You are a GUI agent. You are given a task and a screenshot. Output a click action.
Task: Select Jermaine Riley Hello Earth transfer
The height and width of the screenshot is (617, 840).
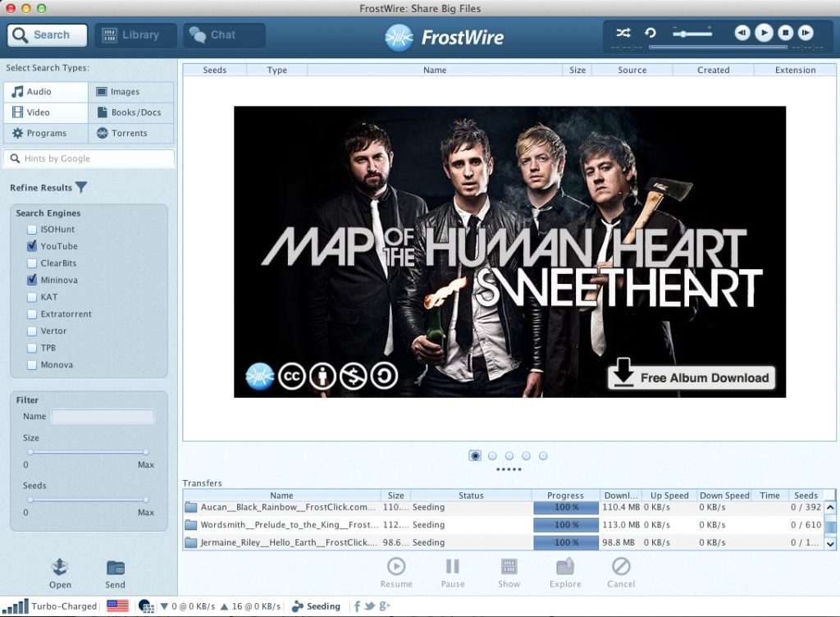[x=504, y=542]
